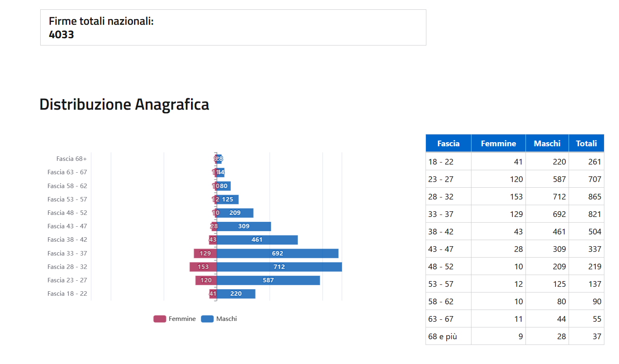Toggle the Maschi series via legend label

pos(226,319)
